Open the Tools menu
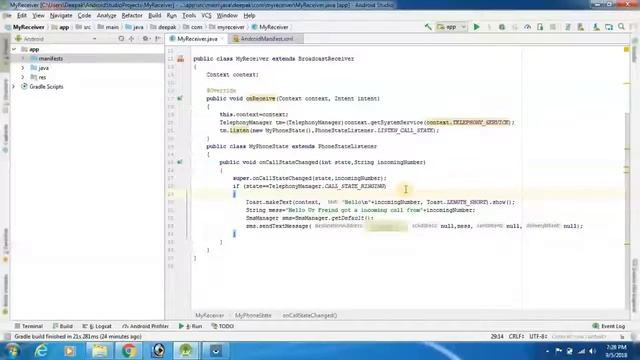Viewport: 640px width, 360px height. click(x=189, y=16)
